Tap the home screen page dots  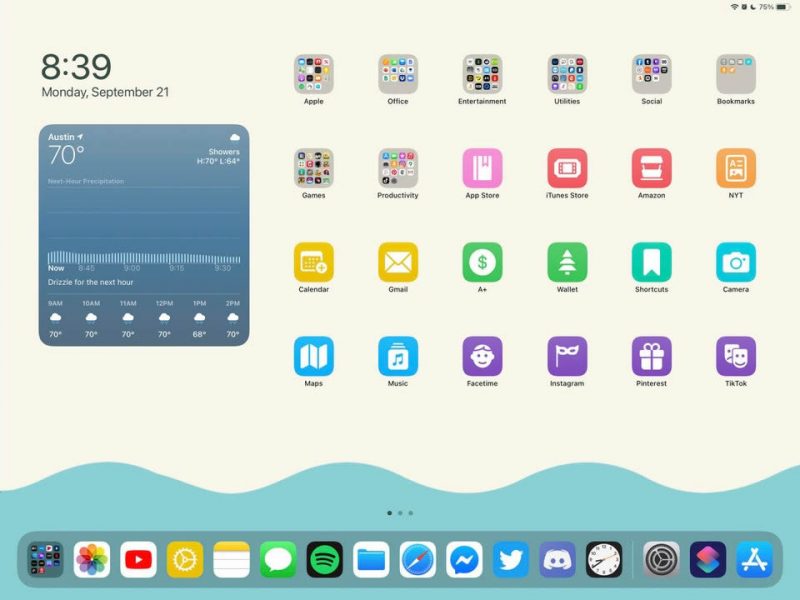click(x=397, y=512)
